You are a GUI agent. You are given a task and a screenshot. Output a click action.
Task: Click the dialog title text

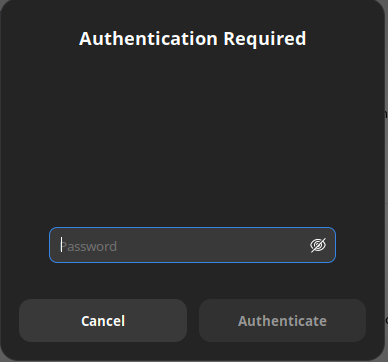(x=193, y=38)
